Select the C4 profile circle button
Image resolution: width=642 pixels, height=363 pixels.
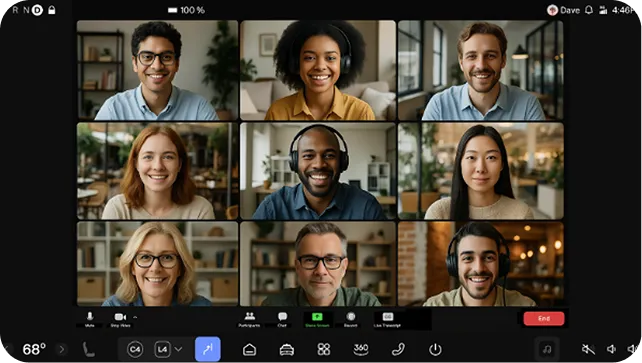point(135,349)
